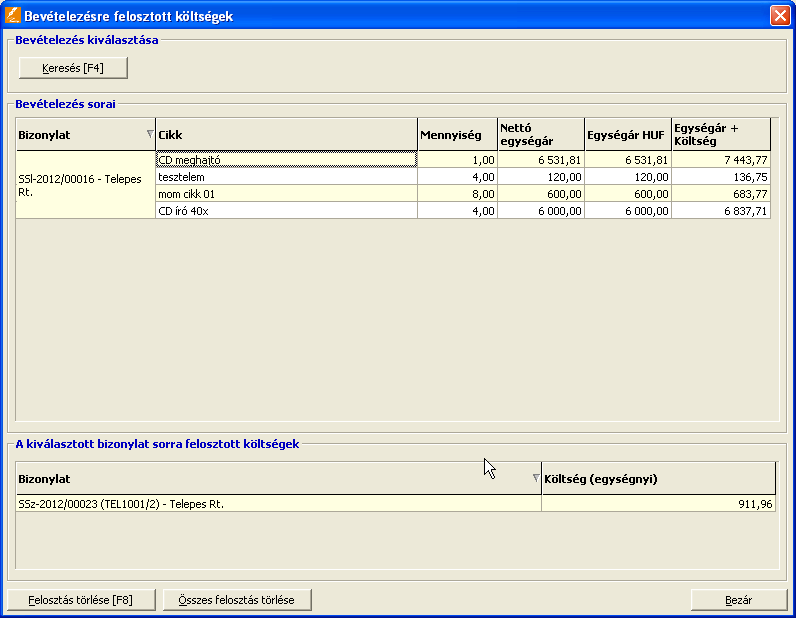Image resolution: width=796 pixels, height=618 pixels.
Task: Click the application icon in the title bar
Action: point(12,15)
